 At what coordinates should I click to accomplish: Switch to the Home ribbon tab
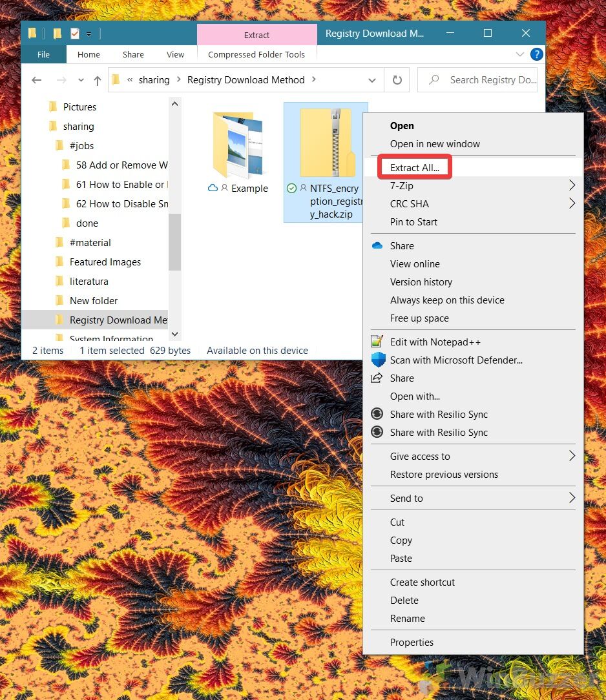89,54
